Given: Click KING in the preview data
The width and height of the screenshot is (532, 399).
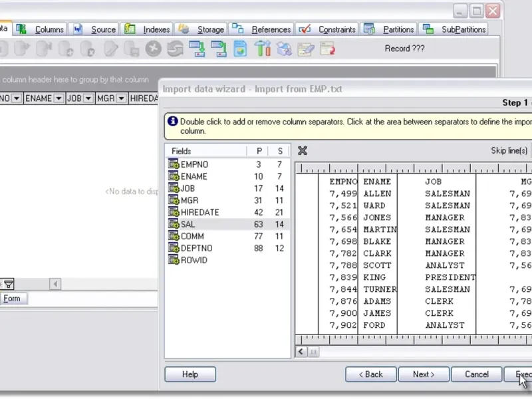Looking at the screenshot, I should point(374,277).
